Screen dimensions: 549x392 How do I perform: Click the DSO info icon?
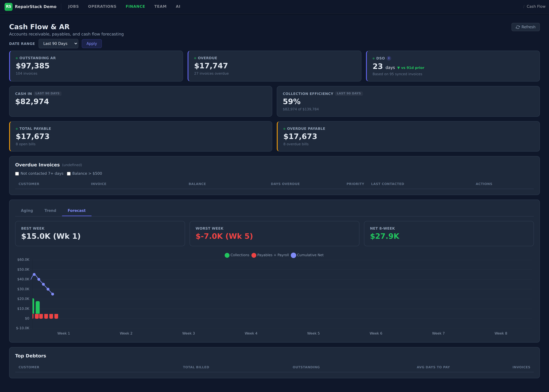(389, 58)
